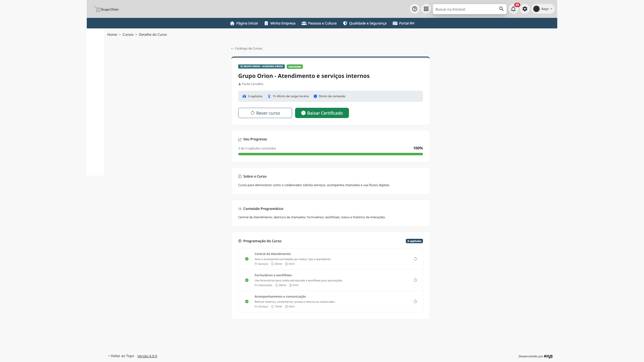This screenshot has width=644, height=362.
Task: Click Voltar ao Topo link
Action: click(121, 356)
